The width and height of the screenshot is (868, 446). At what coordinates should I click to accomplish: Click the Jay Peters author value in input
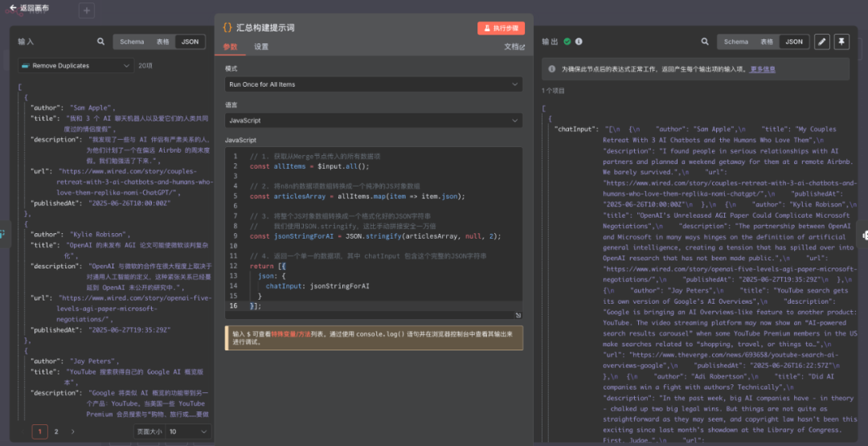[94, 362]
